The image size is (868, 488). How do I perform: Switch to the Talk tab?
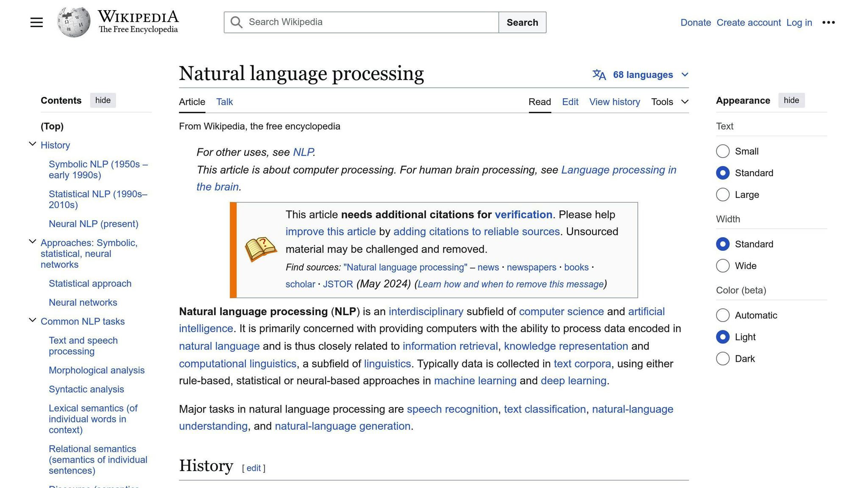coord(224,102)
